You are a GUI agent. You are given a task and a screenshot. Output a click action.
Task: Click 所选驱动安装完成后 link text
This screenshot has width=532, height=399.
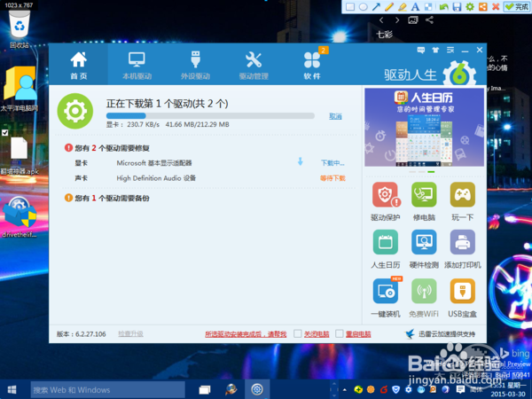[246, 334]
